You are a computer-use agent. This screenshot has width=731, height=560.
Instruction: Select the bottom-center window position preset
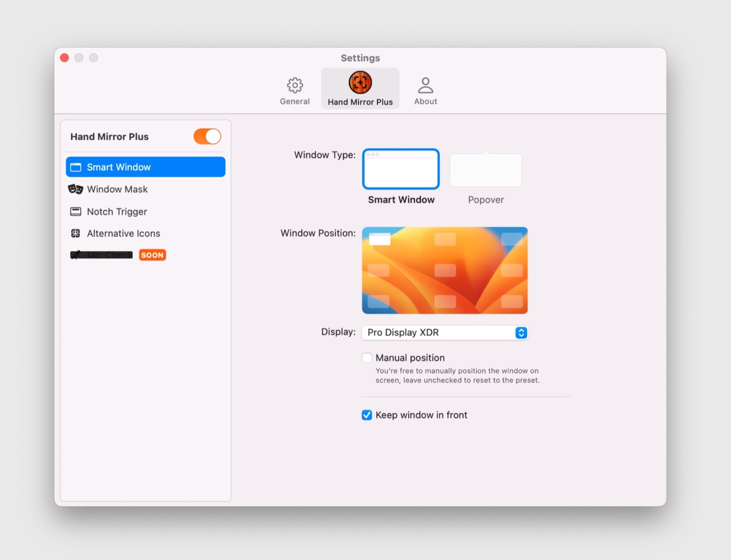pyautogui.click(x=445, y=301)
